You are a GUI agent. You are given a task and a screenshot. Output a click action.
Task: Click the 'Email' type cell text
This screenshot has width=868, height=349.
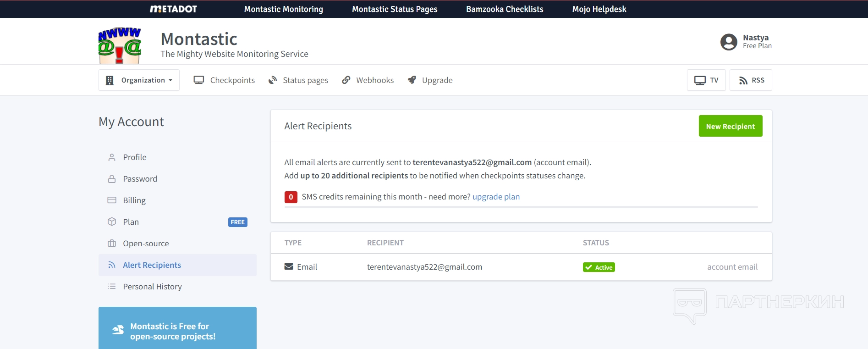pos(307,267)
